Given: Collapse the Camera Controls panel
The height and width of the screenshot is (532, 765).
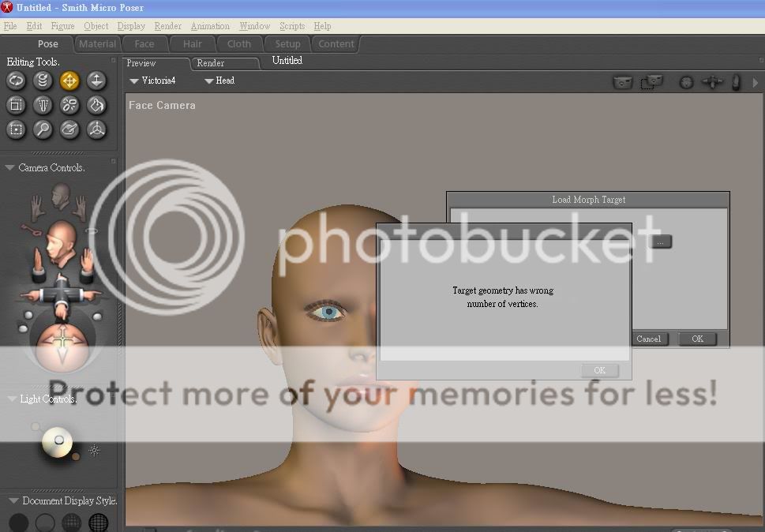Looking at the screenshot, I should click(x=9, y=168).
